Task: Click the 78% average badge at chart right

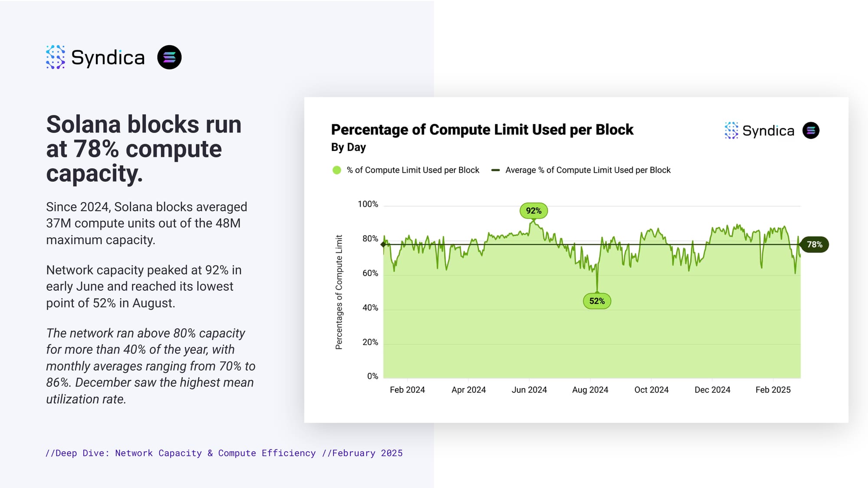Action: [814, 245]
